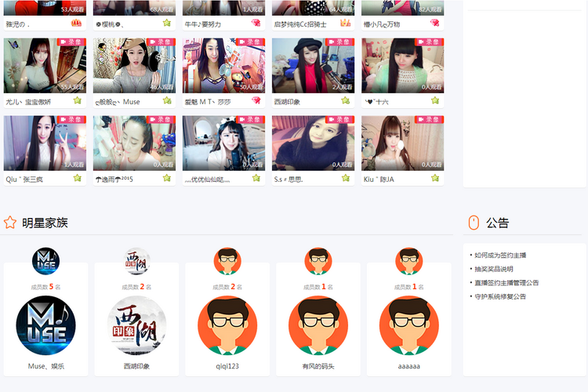Open the aaaaaa family avatar
Screen dimensions: 588x392
(408, 325)
